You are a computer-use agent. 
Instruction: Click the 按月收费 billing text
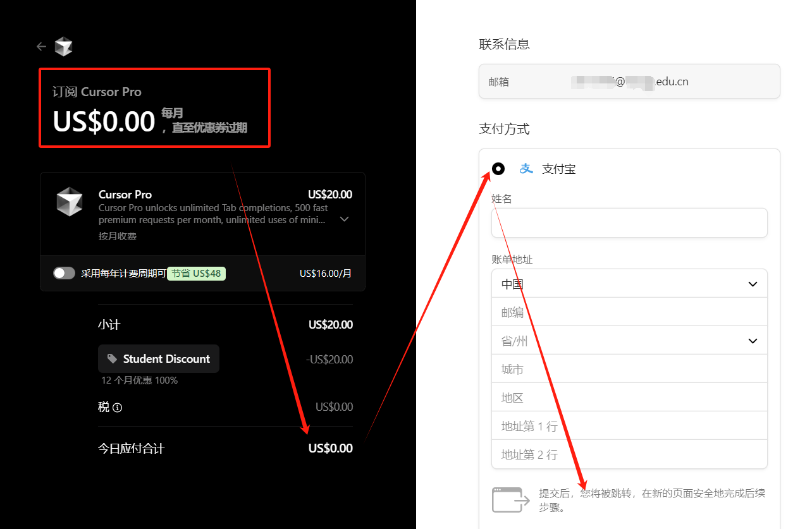click(118, 236)
